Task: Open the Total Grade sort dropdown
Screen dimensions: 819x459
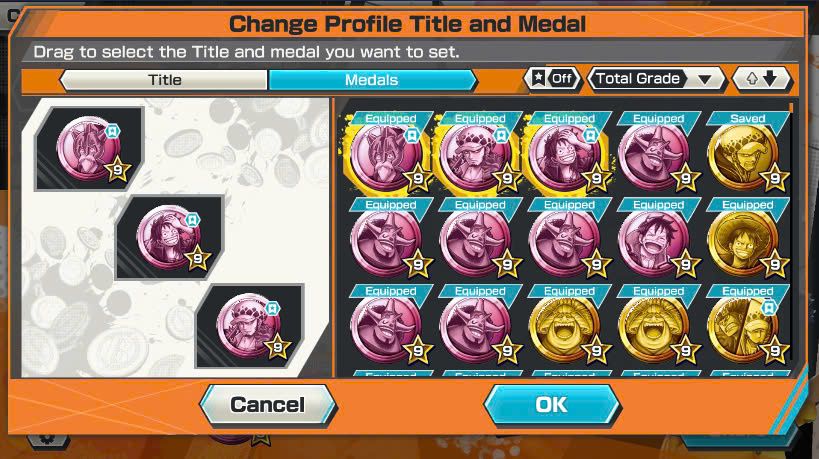Action: (x=657, y=79)
